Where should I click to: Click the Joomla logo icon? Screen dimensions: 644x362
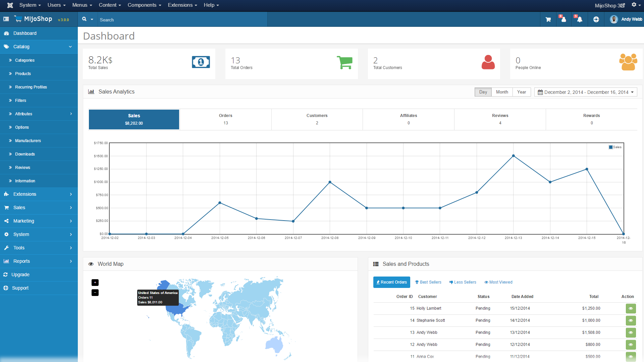click(x=10, y=5)
